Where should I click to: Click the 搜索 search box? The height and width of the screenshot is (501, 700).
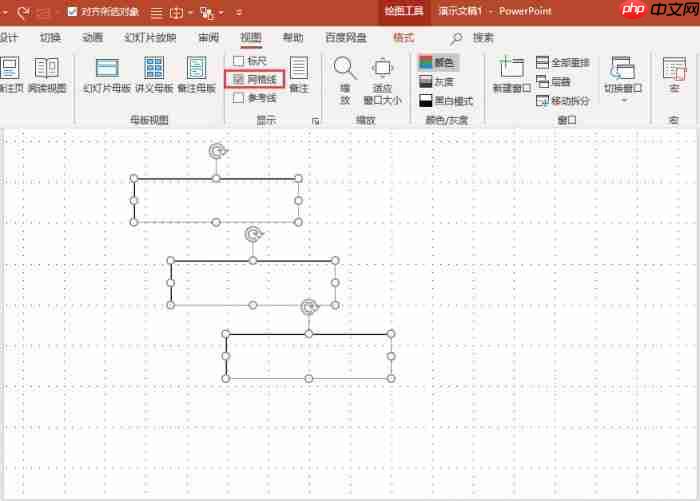click(483, 38)
